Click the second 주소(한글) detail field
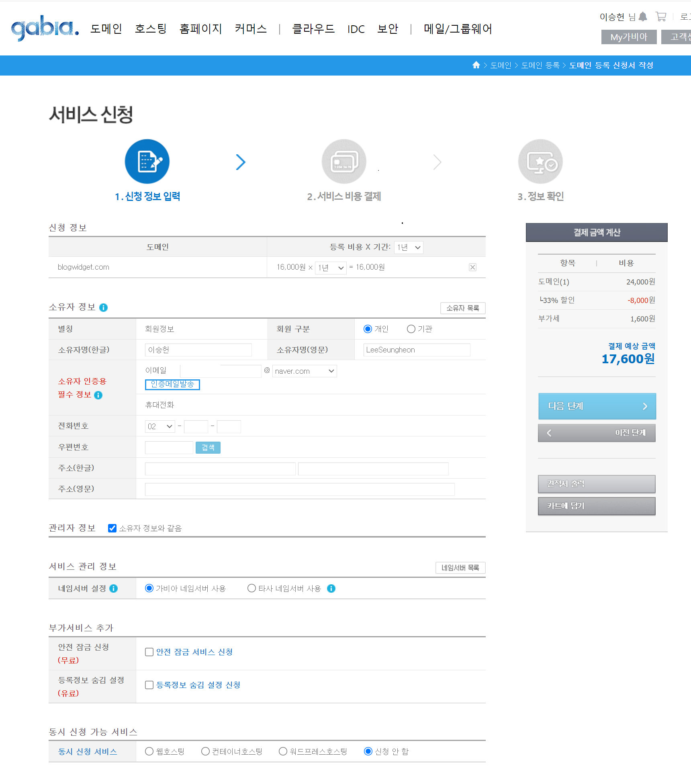691x784 pixels. click(x=373, y=469)
